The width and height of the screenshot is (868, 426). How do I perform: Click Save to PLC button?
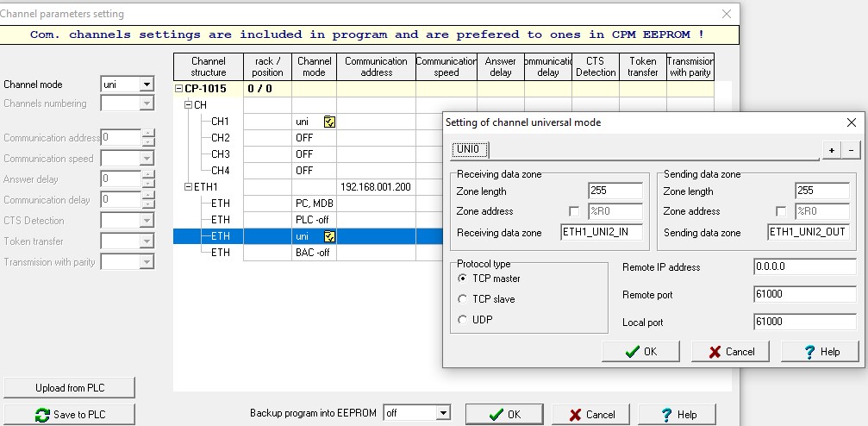[x=70, y=415]
